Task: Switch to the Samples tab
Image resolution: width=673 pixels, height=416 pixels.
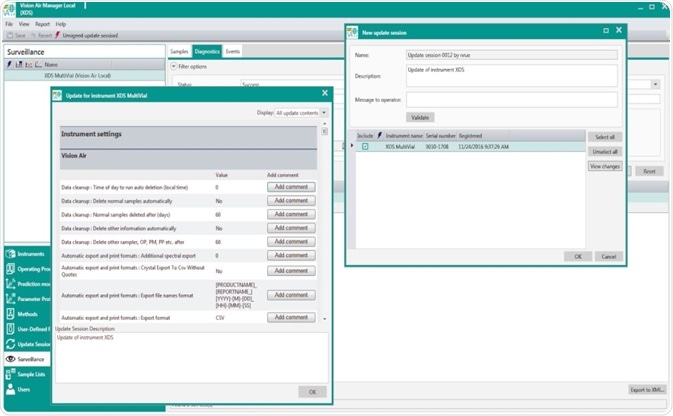Action: click(x=179, y=52)
